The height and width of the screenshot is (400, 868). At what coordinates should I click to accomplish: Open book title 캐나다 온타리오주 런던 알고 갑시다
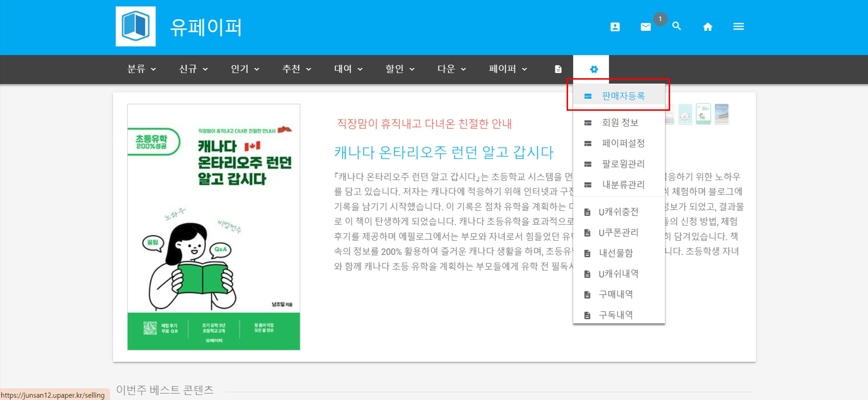click(x=443, y=153)
